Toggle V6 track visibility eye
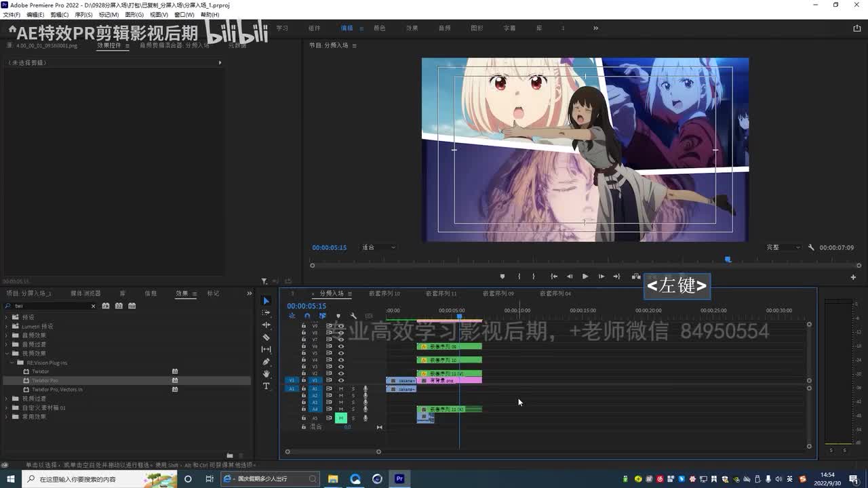Viewport: 868px width, 488px height. [x=341, y=346]
